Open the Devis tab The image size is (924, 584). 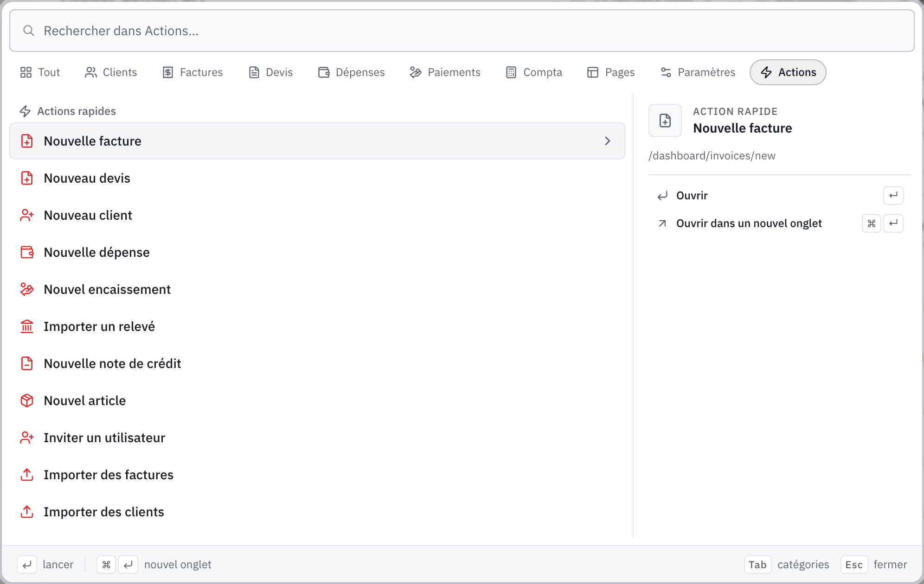tap(270, 72)
